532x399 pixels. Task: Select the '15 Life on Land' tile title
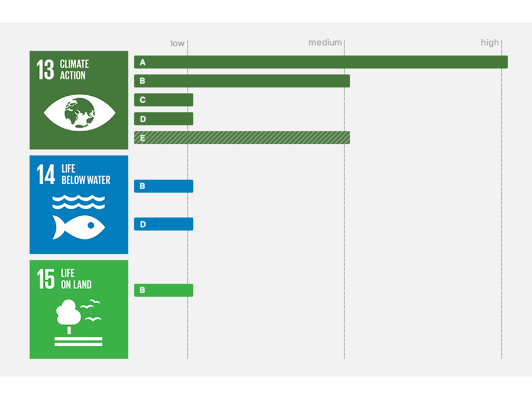(x=64, y=279)
